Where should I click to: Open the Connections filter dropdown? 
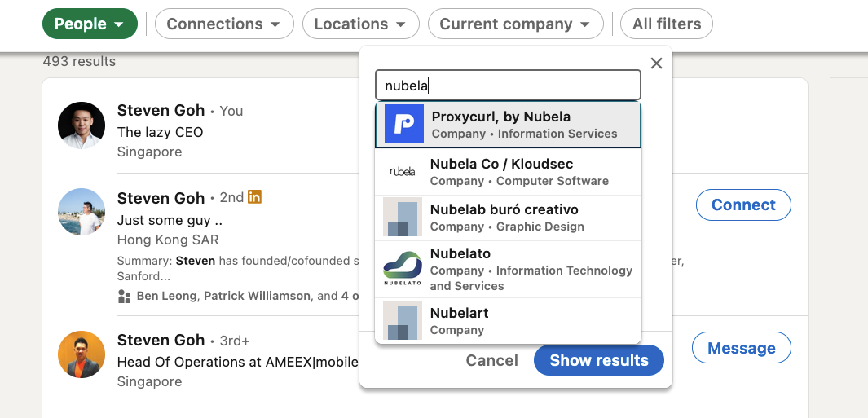pyautogui.click(x=224, y=24)
